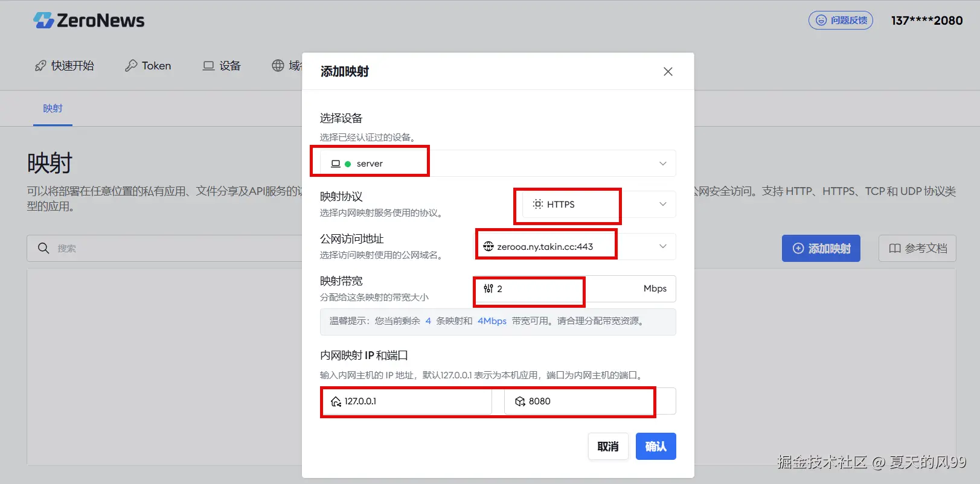Open zerooa.ny.takin.cc:443 domain dropdown

(x=575, y=246)
